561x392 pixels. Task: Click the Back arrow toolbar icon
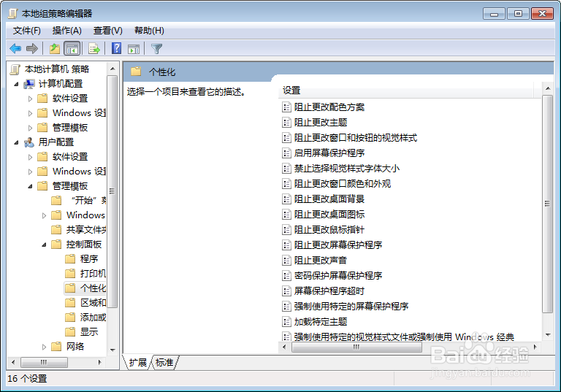[15, 48]
